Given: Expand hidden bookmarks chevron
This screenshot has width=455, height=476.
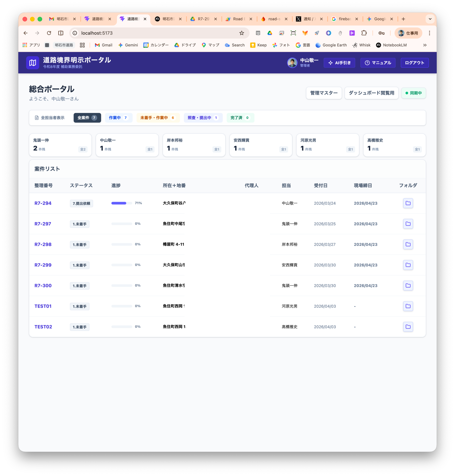Looking at the screenshot, I should click(x=425, y=45).
